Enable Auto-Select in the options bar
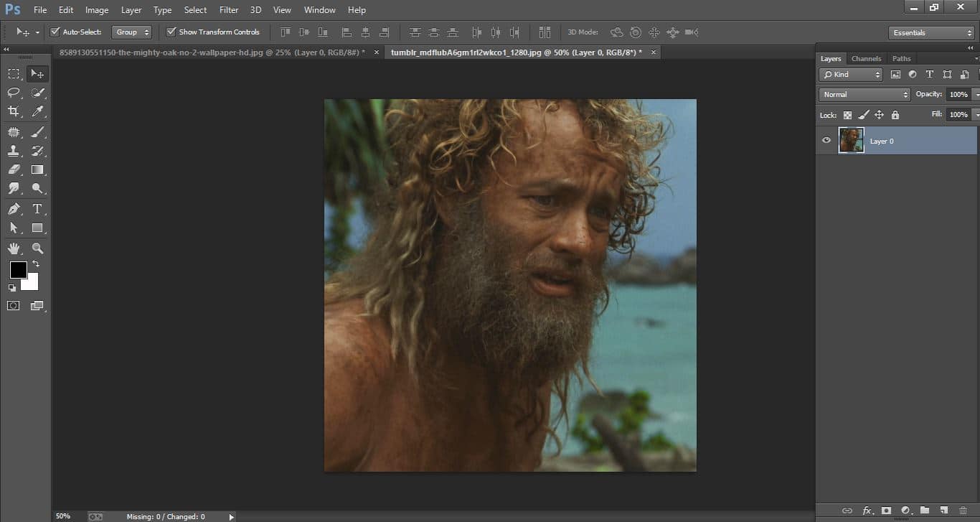 pyautogui.click(x=55, y=32)
